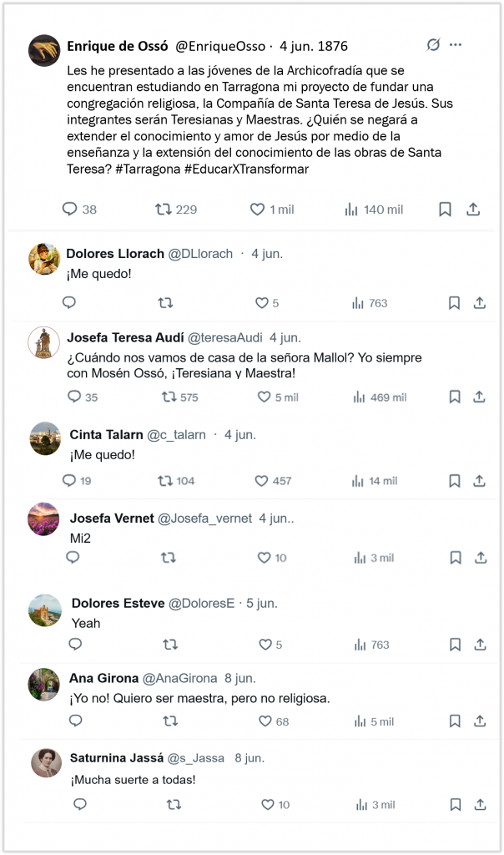Like the main tweet with 1 mil likes

coord(257,209)
